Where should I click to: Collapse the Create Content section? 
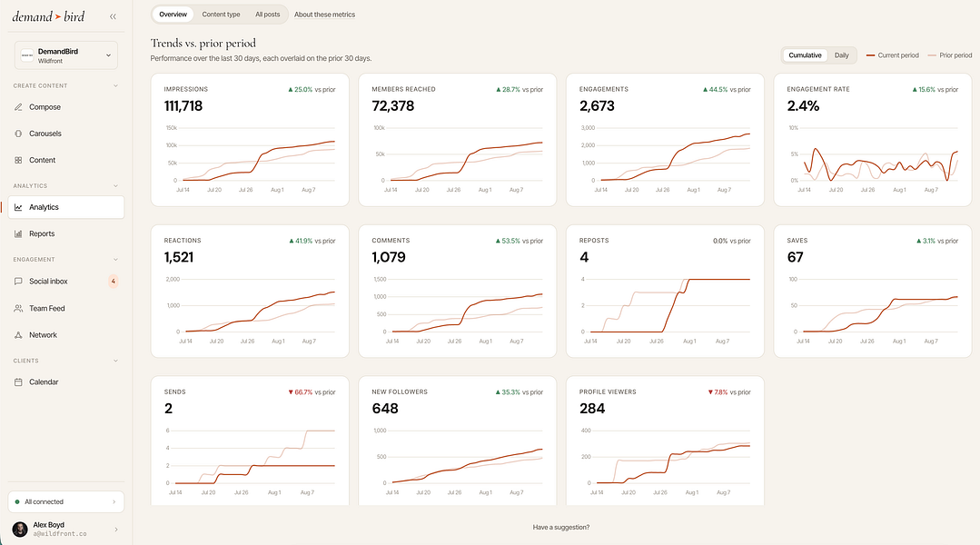pyautogui.click(x=115, y=85)
